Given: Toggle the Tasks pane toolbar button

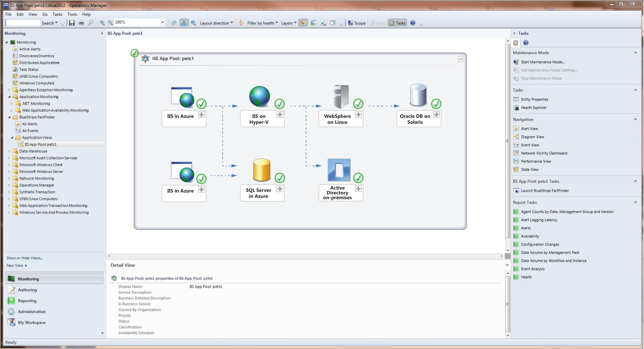Looking at the screenshot, I should [x=397, y=23].
